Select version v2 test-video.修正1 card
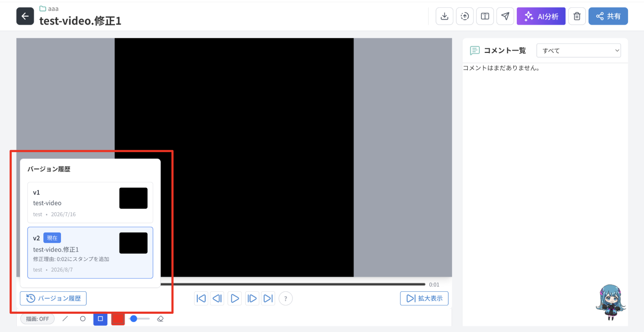644x332 pixels. point(90,252)
